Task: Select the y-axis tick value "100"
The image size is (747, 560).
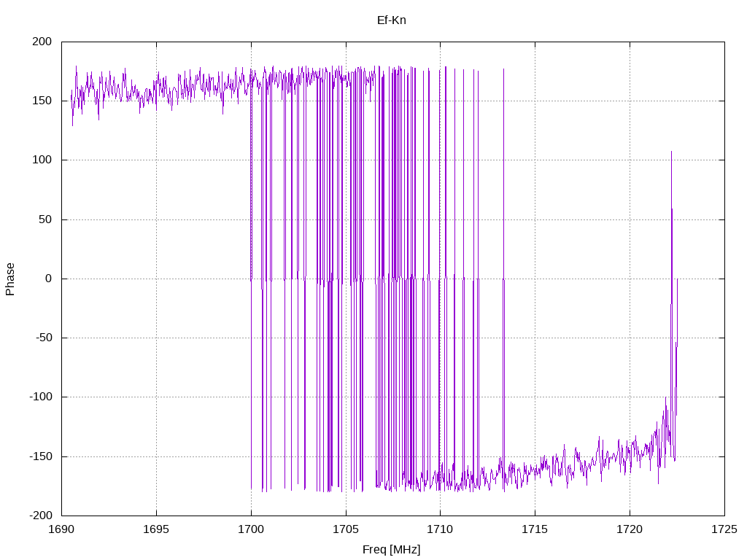Action: pyautogui.click(x=42, y=160)
